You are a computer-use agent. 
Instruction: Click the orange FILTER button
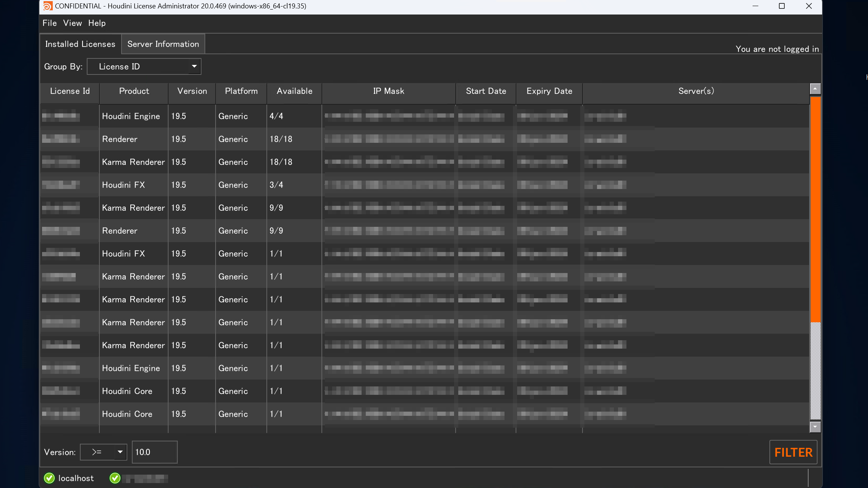(793, 452)
